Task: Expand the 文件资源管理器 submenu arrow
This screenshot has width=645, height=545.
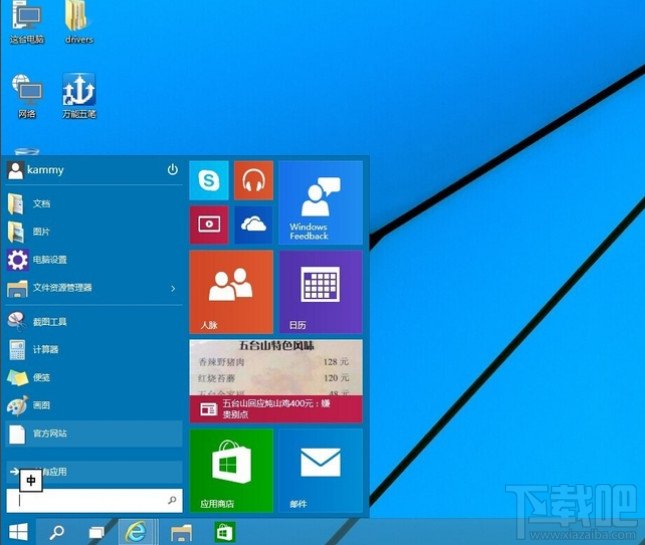Action: coord(172,289)
